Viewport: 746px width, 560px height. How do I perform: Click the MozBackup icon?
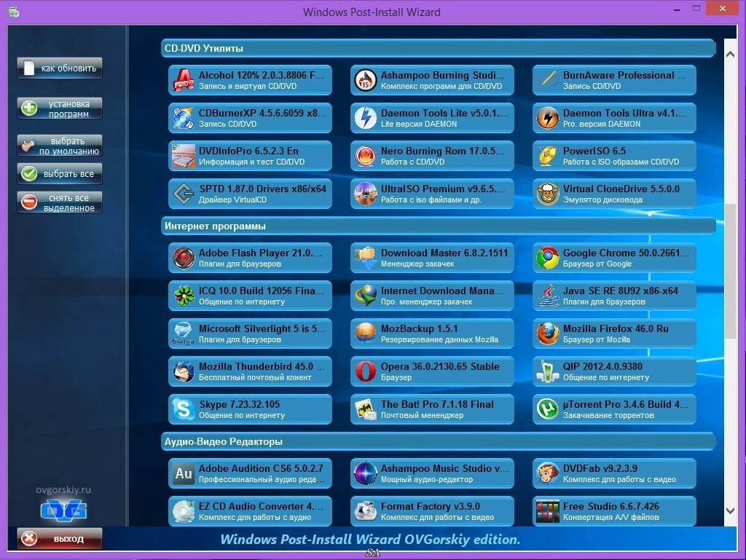(366, 334)
